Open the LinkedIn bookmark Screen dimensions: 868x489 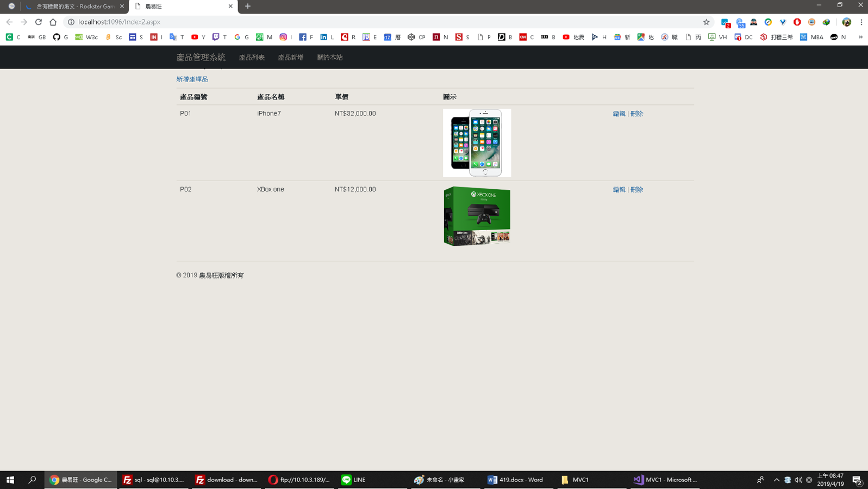click(x=327, y=37)
